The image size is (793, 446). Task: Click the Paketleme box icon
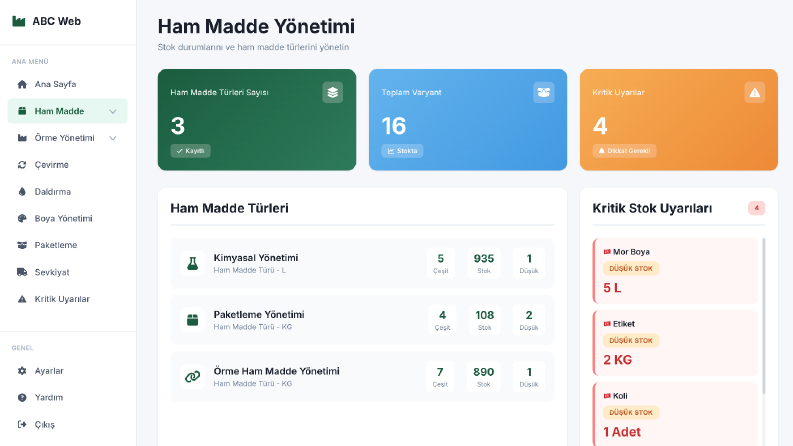[22, 245]
